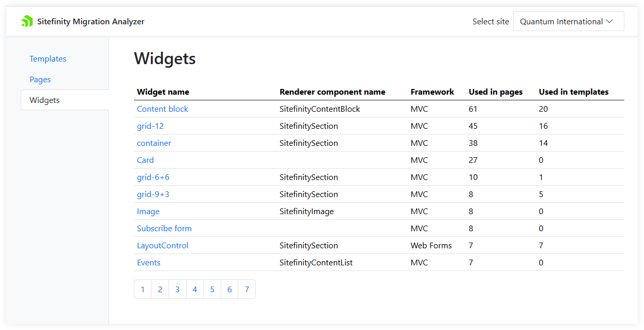Click the Used in templates column header

pos(574,92)
